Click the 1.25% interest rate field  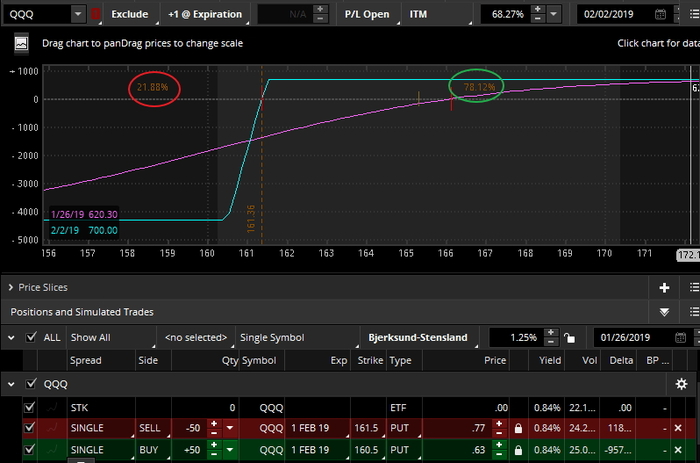pyautogui.click(x=517, y=338)
